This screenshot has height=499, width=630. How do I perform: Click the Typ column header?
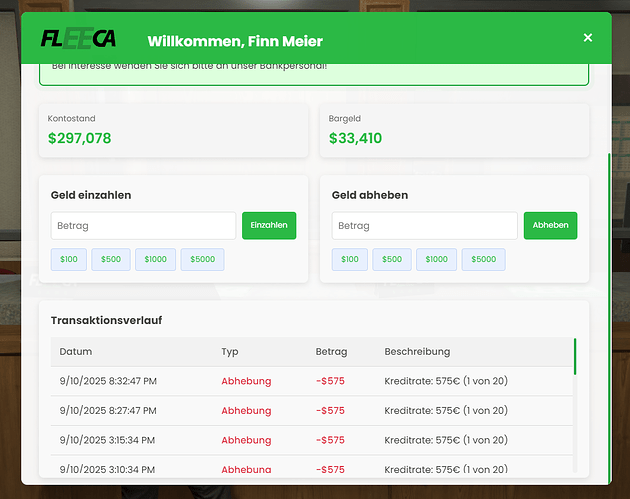click(x=230, y=352)
